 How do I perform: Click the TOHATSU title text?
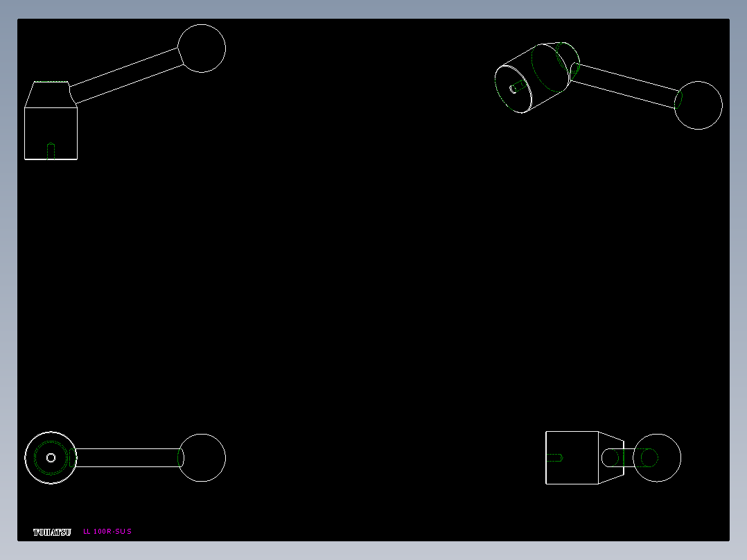pyautogui.click(x=52, y=532)
